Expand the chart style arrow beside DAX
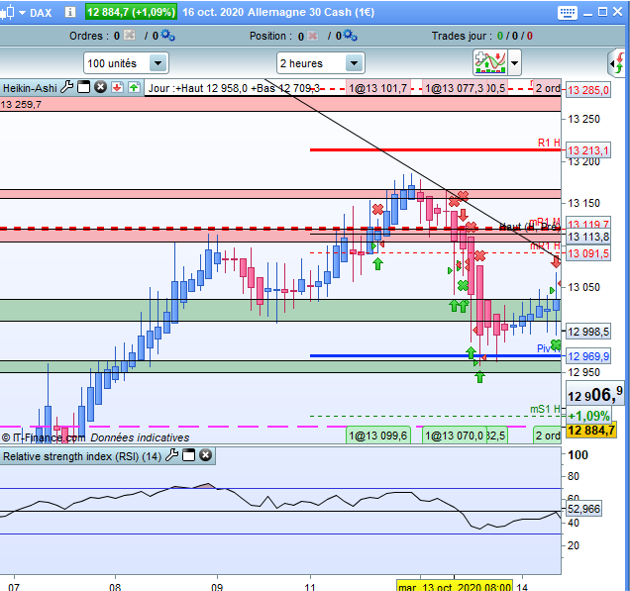630x591 pixels. [22, 13]
